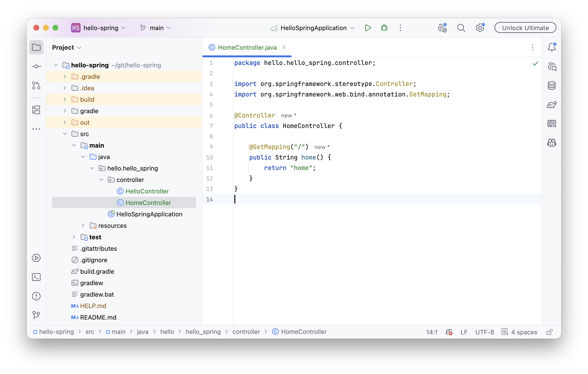Open the Structure tool window icon
The height and width of the screenshot is (374, 588).
[36, 110]
